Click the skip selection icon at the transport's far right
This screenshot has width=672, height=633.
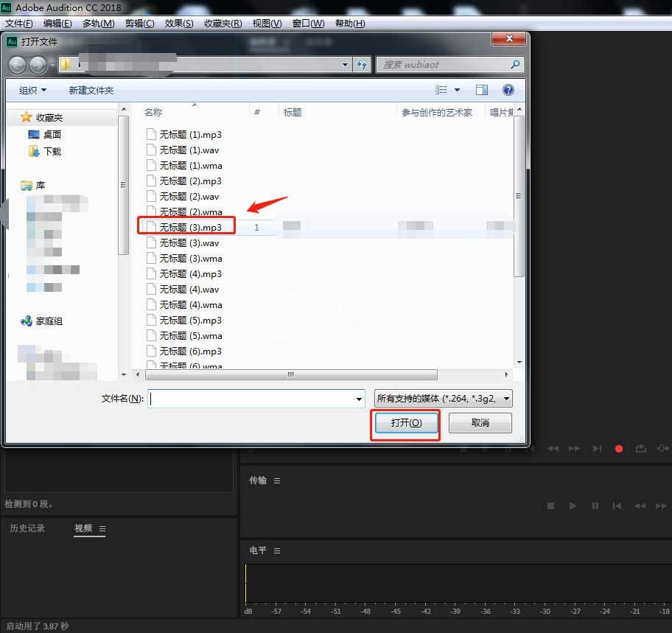pos(662,448)
